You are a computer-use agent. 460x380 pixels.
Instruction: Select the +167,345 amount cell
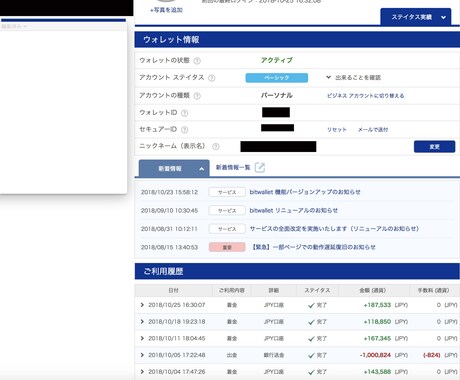pos(377,338)
